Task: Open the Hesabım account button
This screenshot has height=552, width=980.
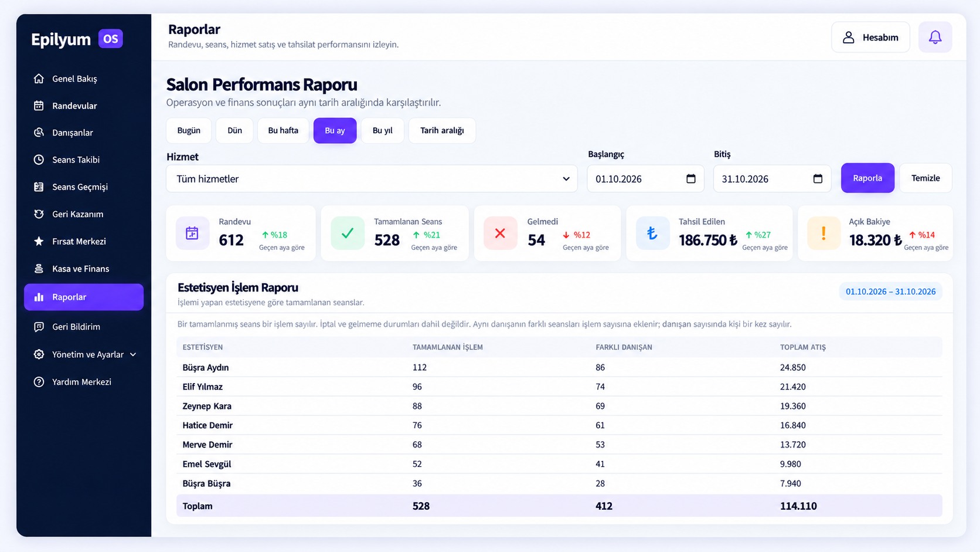Action: 870,38
